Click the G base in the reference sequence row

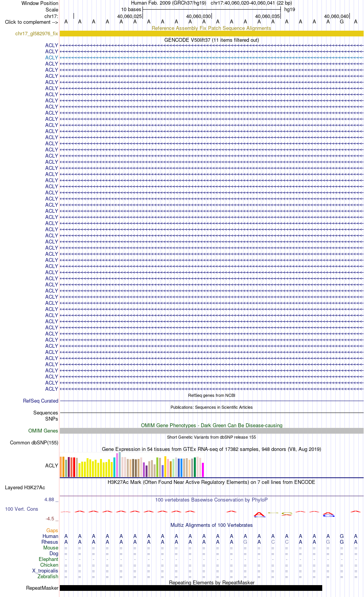(x=342, y=22)
